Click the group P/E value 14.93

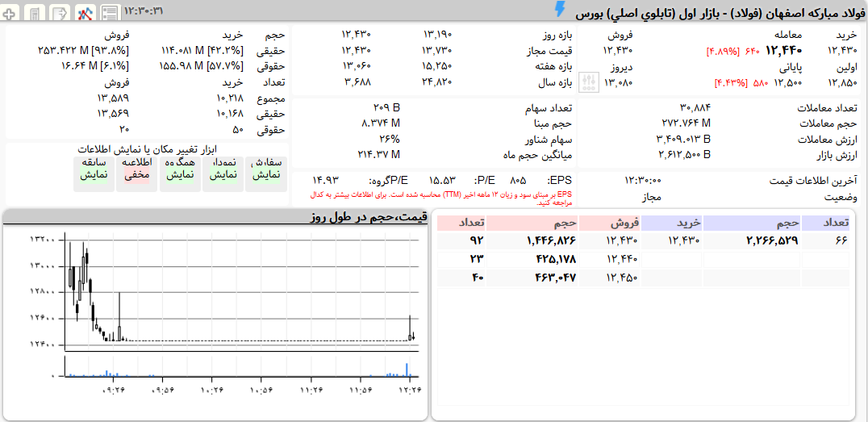pyautogui.click(x=325, y=181)
